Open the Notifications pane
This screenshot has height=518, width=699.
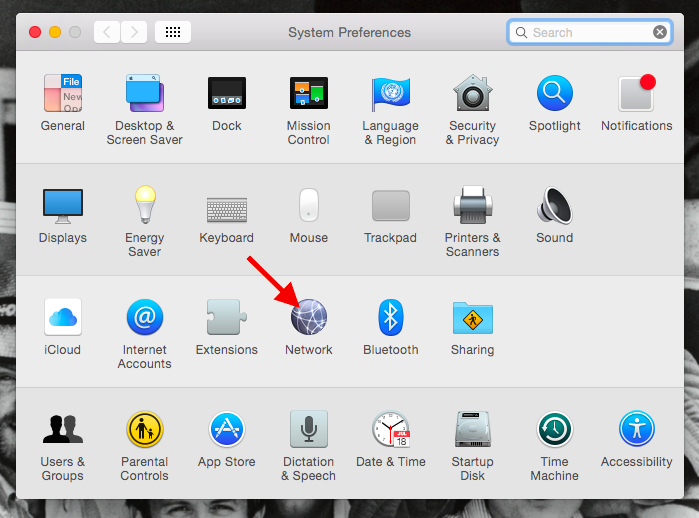636,94
